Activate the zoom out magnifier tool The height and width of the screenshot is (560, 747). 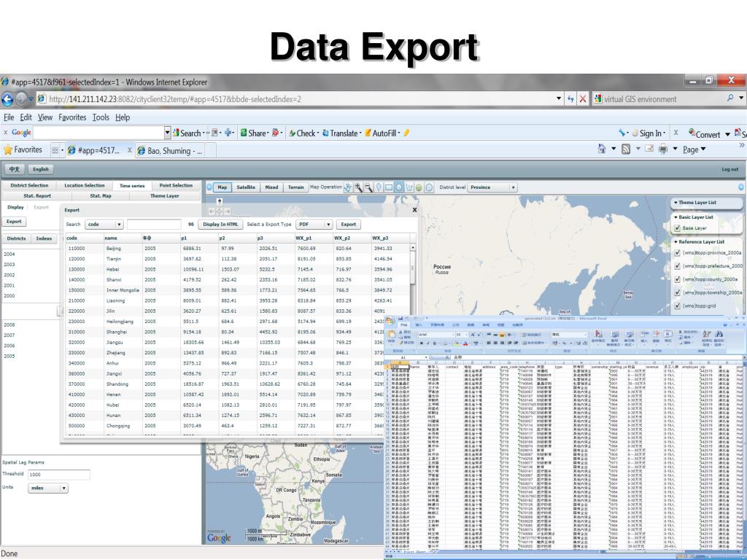click(368, 187)
